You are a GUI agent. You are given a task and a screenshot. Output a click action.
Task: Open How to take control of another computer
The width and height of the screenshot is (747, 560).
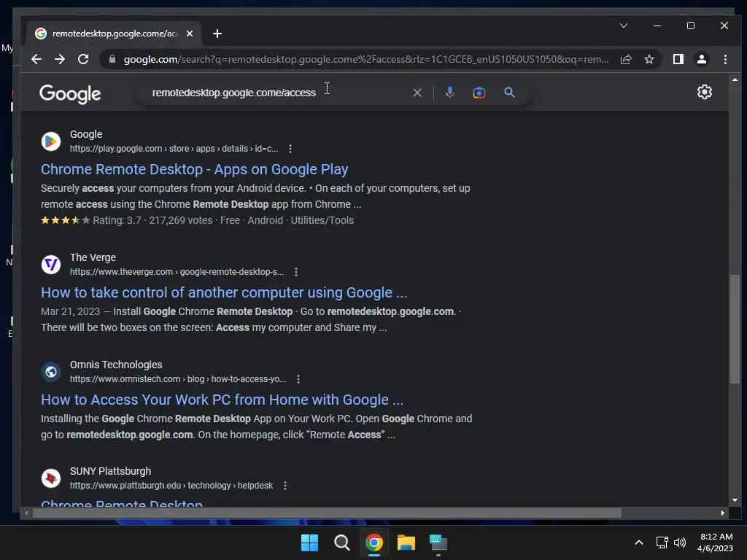[224, 292]
